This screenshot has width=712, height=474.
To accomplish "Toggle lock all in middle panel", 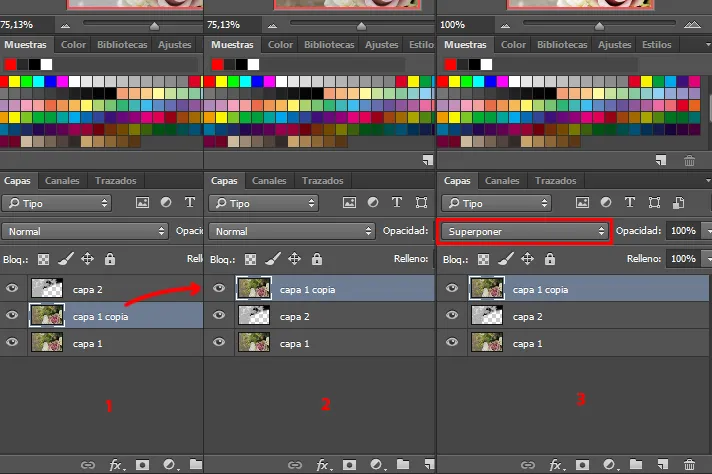I will 317,259.
